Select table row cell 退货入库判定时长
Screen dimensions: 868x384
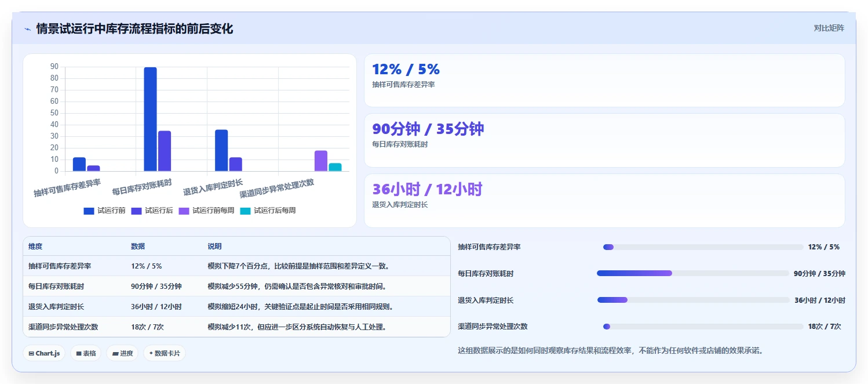tap(56, 307)
